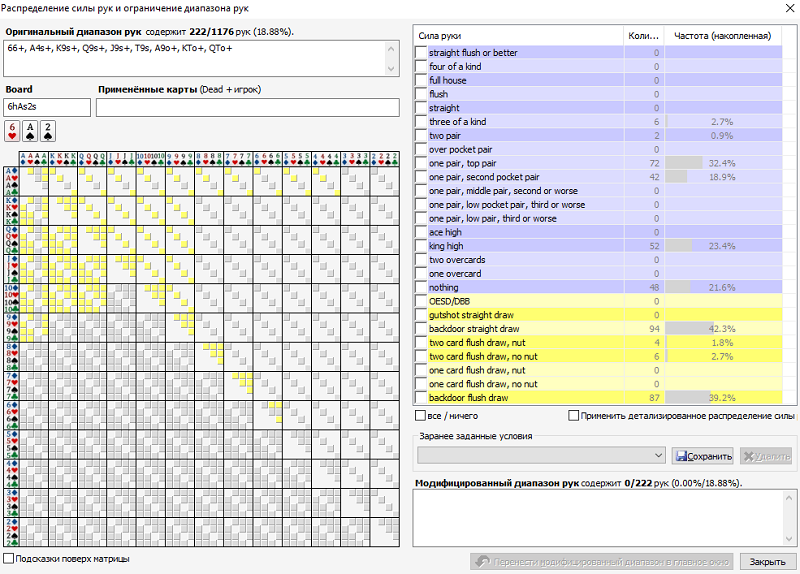Click the ace of spades board card

[30, 131]
